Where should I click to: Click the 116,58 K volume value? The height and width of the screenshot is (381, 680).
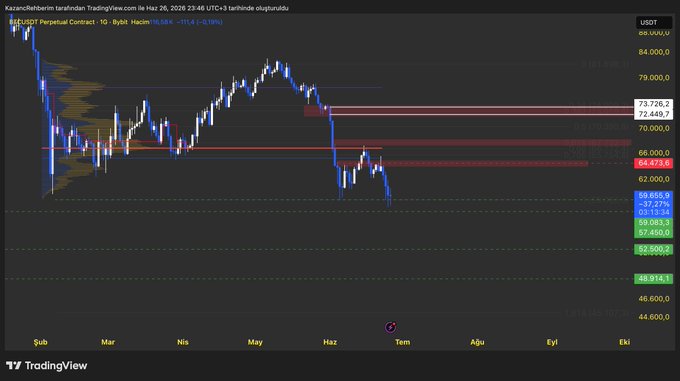[x=161, y=22]
